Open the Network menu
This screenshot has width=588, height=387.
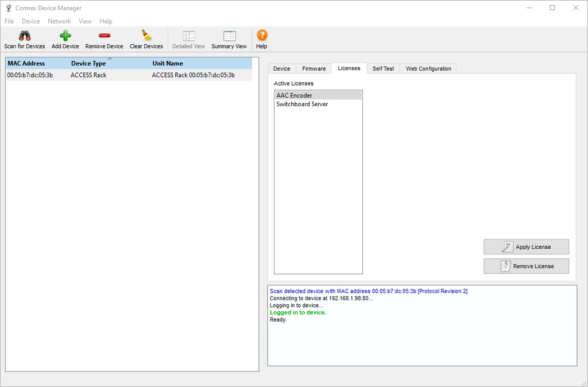(x=59, y=21)
